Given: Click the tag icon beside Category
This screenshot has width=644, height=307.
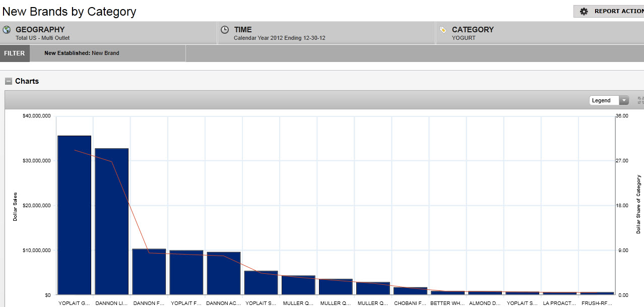Looking at the screenshot, I should (443, 30).
